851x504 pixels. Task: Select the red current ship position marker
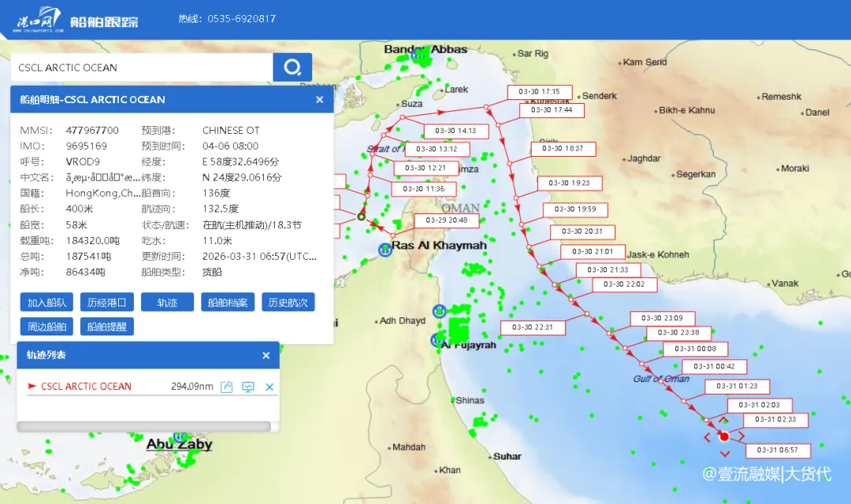tap(724, 435)
